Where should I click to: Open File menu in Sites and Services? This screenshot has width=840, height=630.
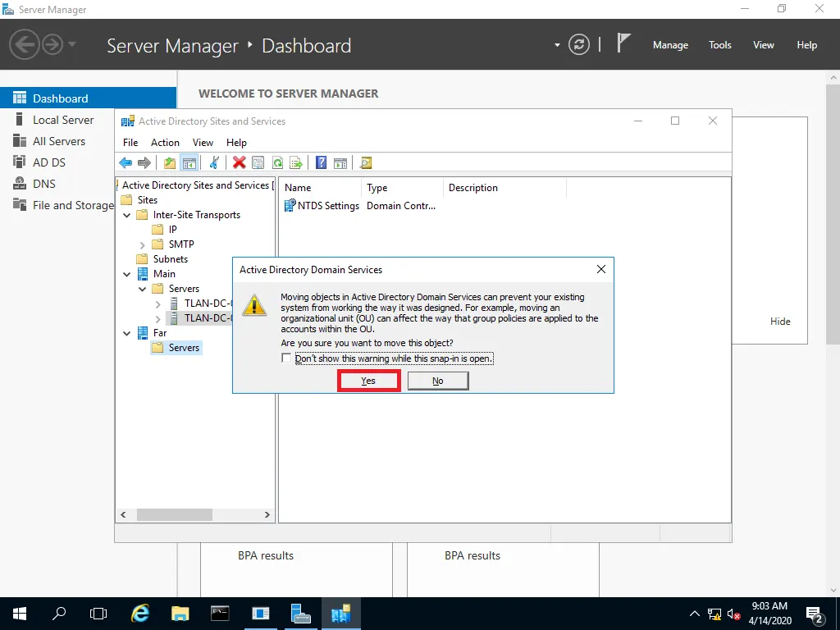click(130, 143)
